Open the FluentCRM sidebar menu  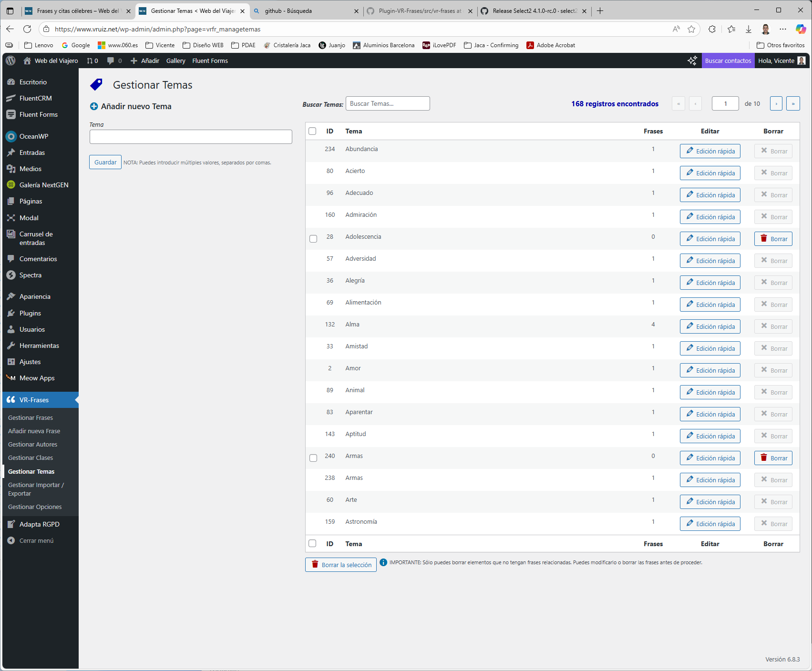[x=10, y=98]
